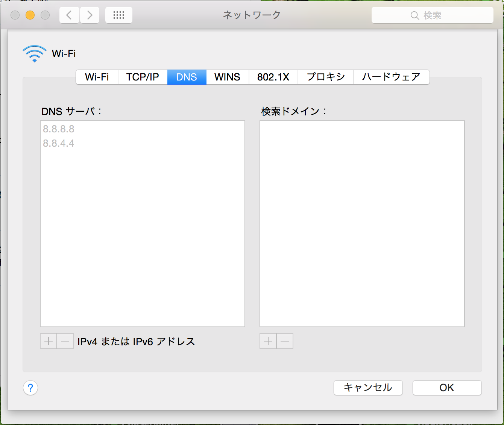Remove DNS server with minus button
Screen dimensions: 504x425
pyautogui.click(x=65, y=342)
